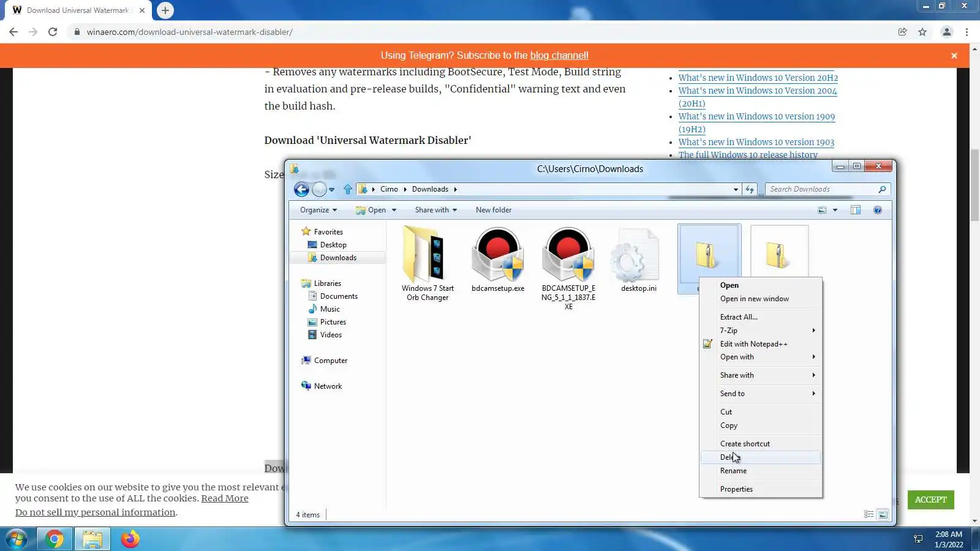Image resolution: width=980 pixels, height=551 pixels.
Task: Select the bdcamsetup.exe file
Action: [x=498, y=260]
